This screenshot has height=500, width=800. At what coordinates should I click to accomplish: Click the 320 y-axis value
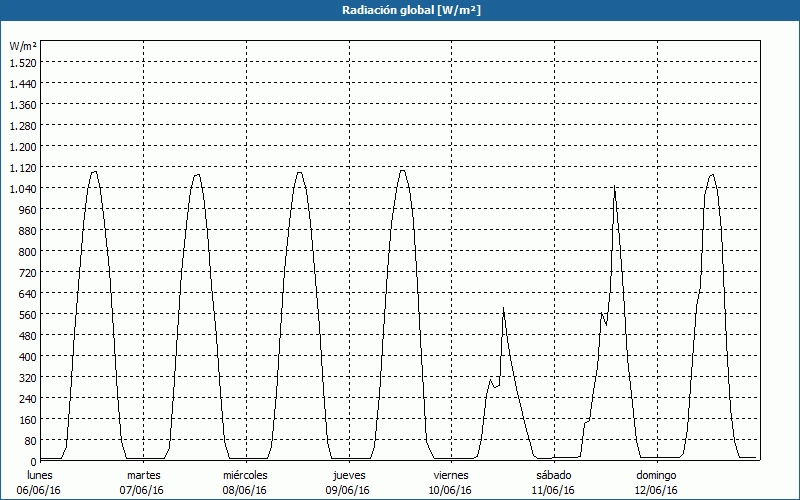click(x=28, y=378)
